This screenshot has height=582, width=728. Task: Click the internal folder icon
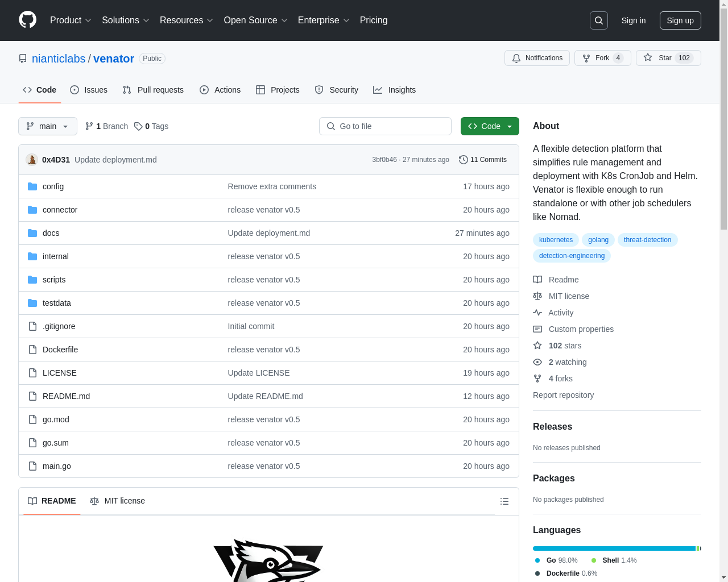pos(32,256)
